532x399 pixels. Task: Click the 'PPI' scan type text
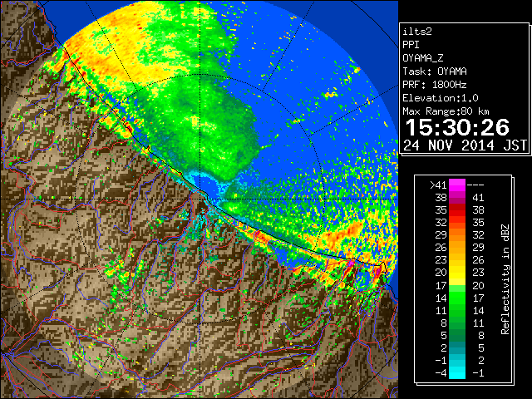(x=411, y=45)
